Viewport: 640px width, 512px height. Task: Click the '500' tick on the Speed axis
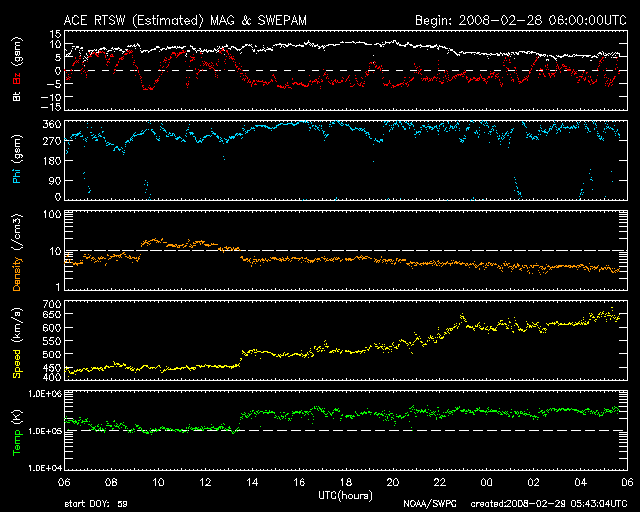pyautogui.click(x=51, y=354)
